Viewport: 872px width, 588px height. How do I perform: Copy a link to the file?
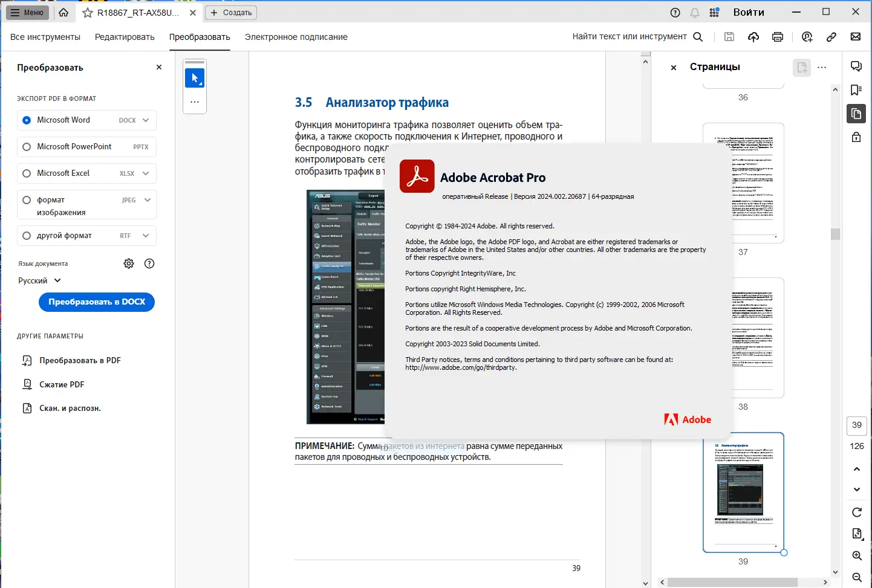tap(831, 37)
